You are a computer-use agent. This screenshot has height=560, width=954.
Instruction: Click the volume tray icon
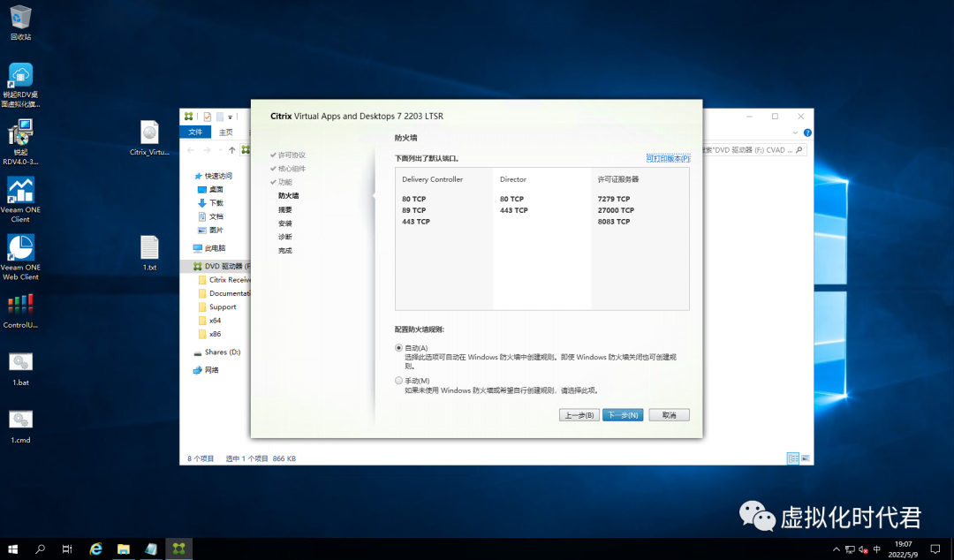(863, 549)
